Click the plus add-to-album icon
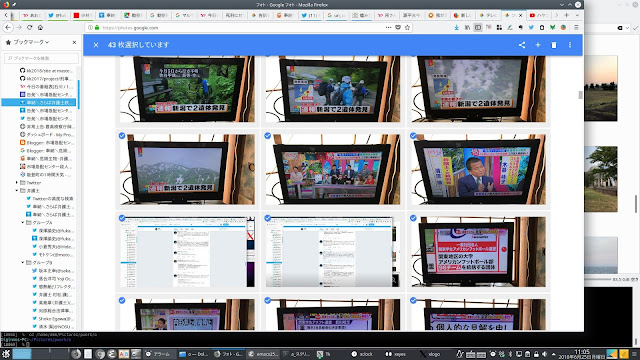This screenshot has width=640, height=360. (x=538, y=45)
